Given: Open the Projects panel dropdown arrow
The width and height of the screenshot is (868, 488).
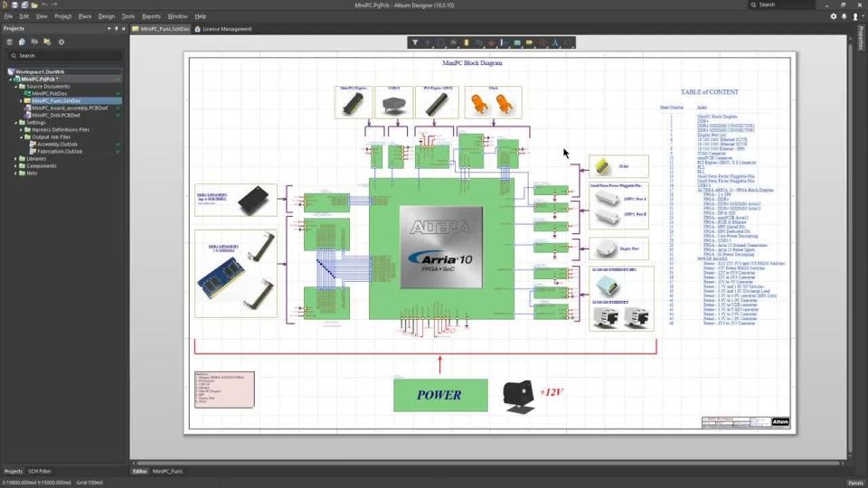Looking at the screenshot, I should tap(109, 29).
